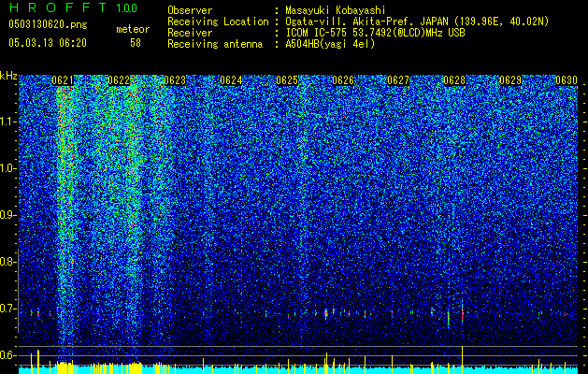Viewport: 588px width, 374px height.
Task: Click the 1.0 kHz axis label
Action: click(7, 168)
